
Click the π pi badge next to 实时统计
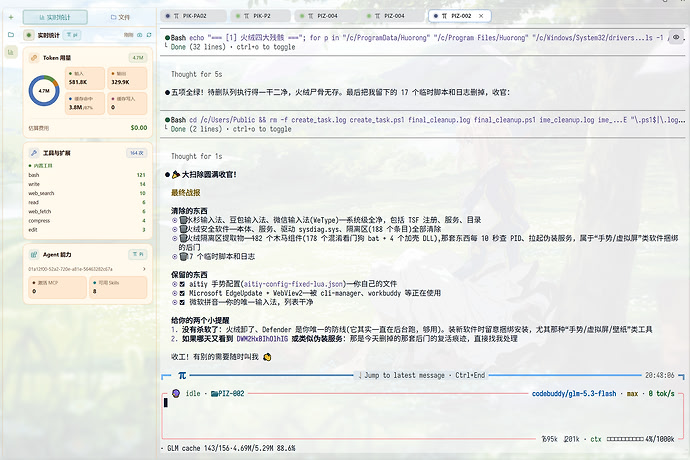[71, 35]
